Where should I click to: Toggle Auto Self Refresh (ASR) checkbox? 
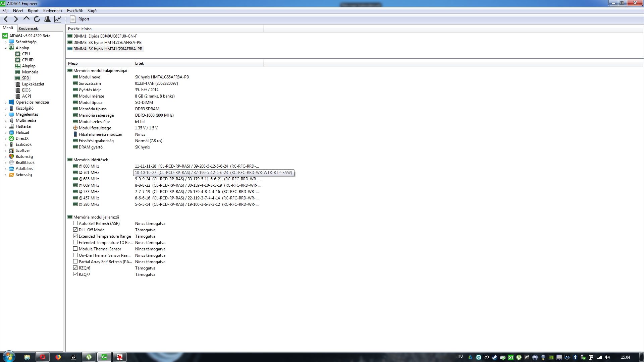click(75, 223)
